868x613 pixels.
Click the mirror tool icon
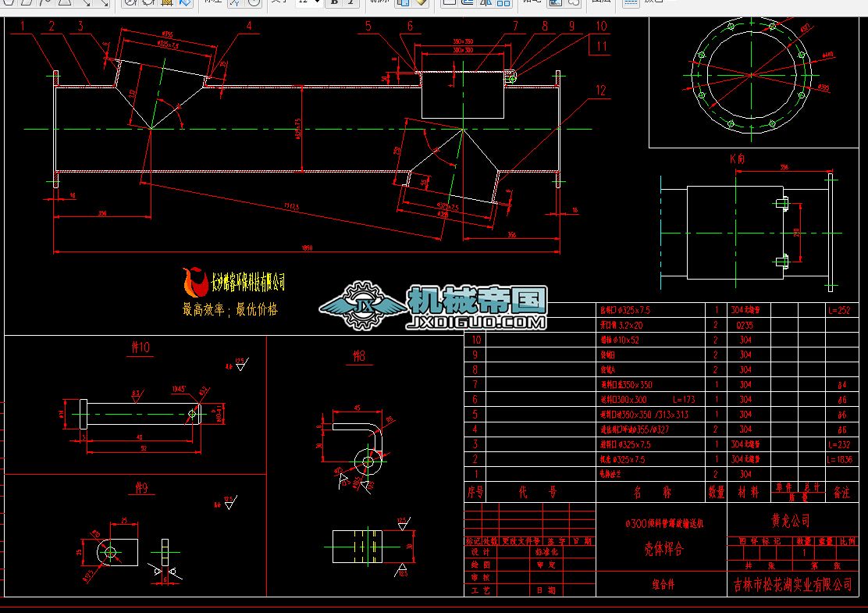(486, 2)
